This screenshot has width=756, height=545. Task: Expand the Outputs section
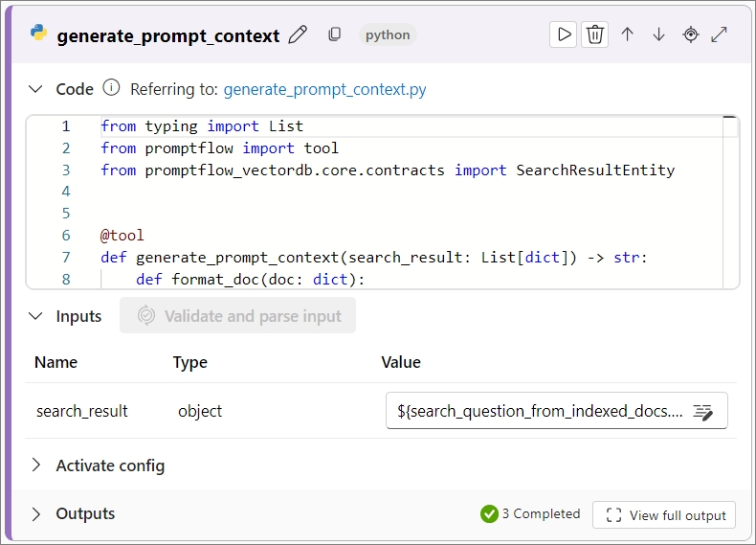[35, 514]
